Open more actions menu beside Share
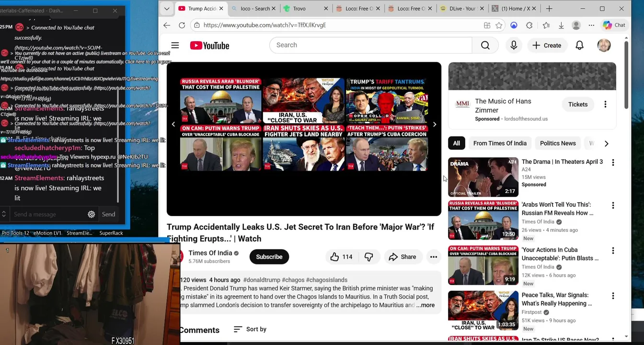The image size is (644, 345). click(434, 257)
